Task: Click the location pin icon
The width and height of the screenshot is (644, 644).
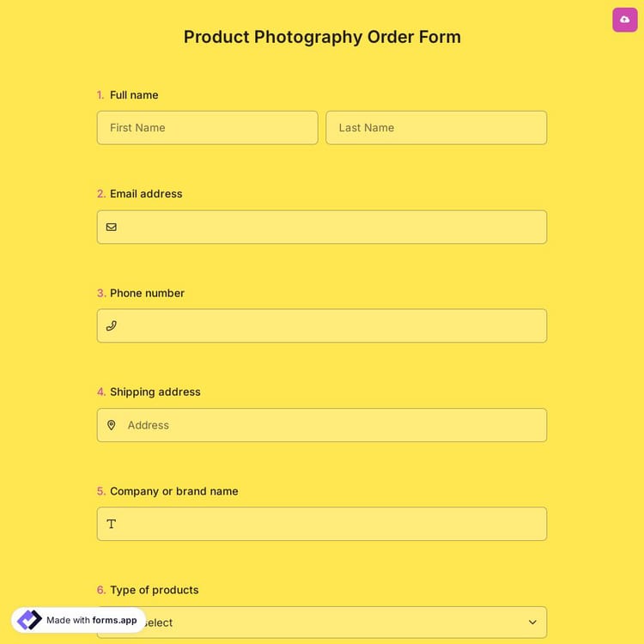Action: pyautogui.click(x=112, y=425)
